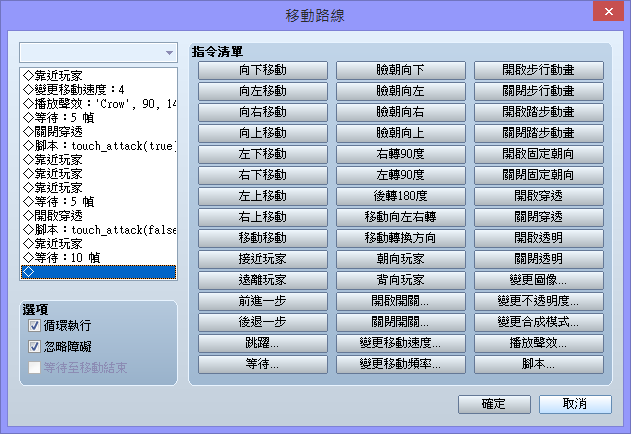The image size is (631, 434).
Task: Click the 關閉穿透 command button
Action: point(538,217)
